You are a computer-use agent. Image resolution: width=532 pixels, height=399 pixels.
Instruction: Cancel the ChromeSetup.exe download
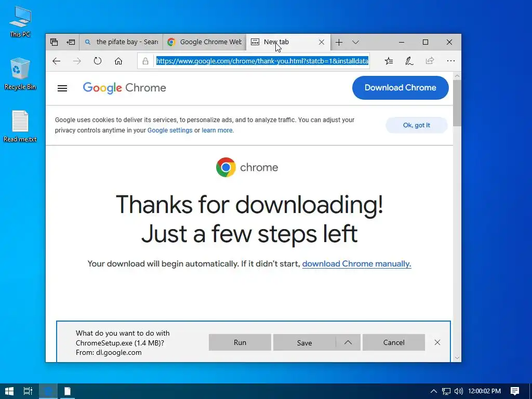pyautogui.click(x=394, y=342)
